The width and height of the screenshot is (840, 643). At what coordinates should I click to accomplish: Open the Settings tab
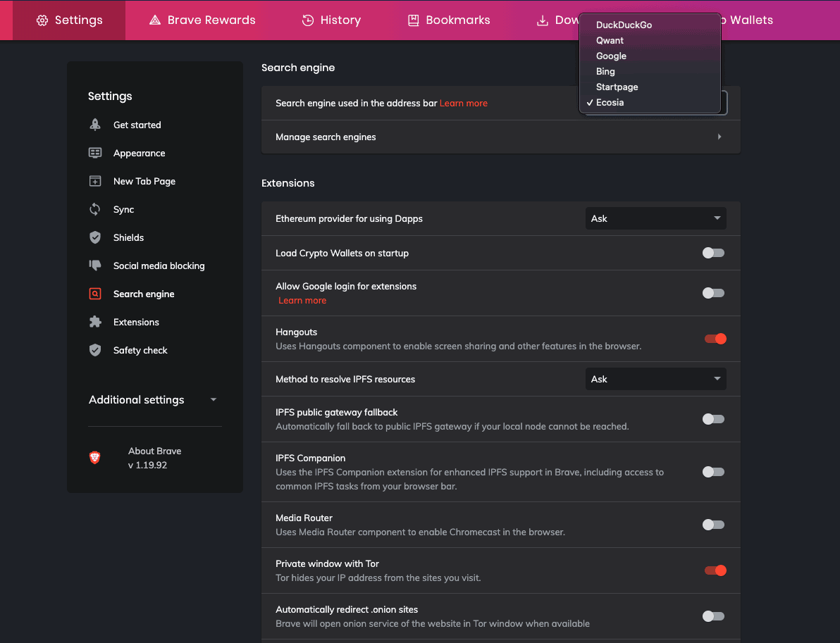tap(69, 20)
